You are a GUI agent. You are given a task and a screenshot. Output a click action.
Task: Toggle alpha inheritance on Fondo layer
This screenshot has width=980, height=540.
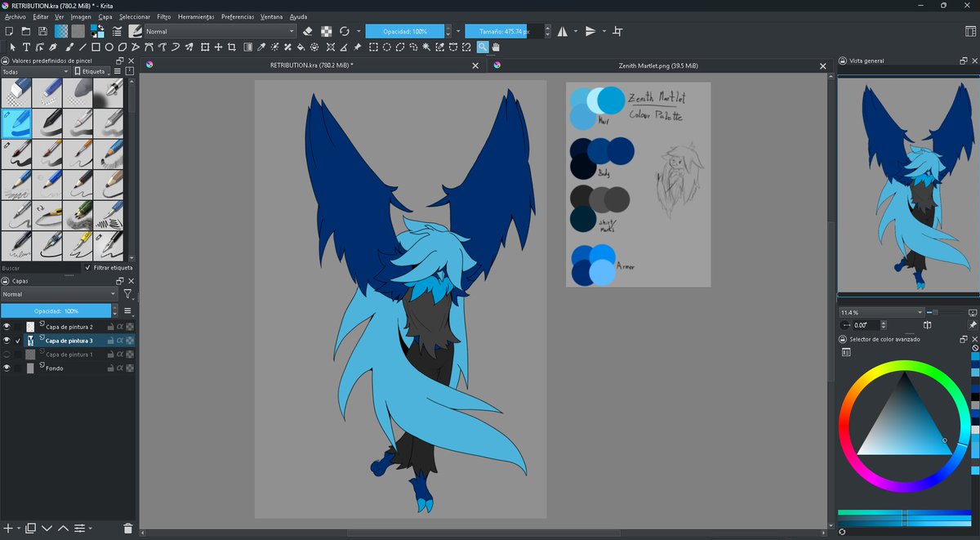click(x=120, y=368)
